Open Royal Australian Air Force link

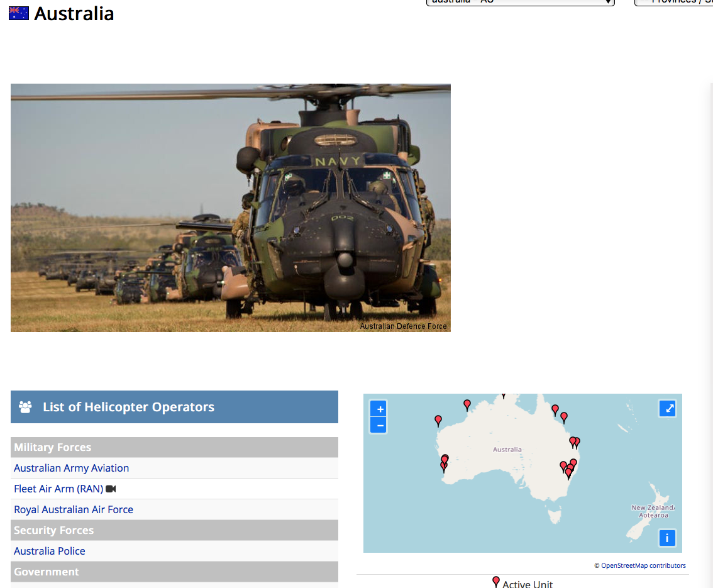coord(74,509)
